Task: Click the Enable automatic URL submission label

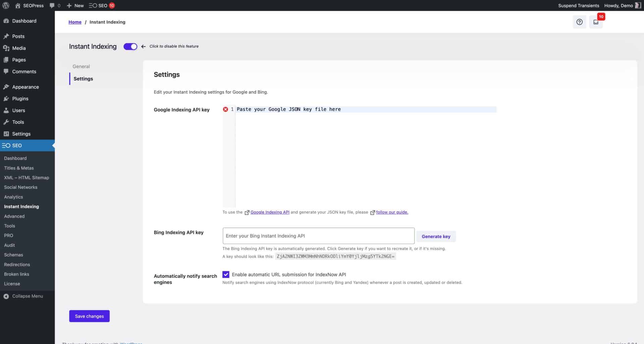Action: 289,275
